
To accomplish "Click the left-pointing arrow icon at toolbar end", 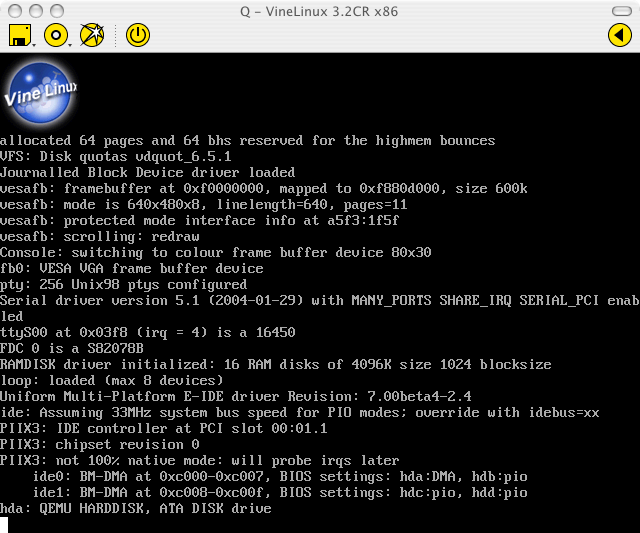I will (620, 35).
